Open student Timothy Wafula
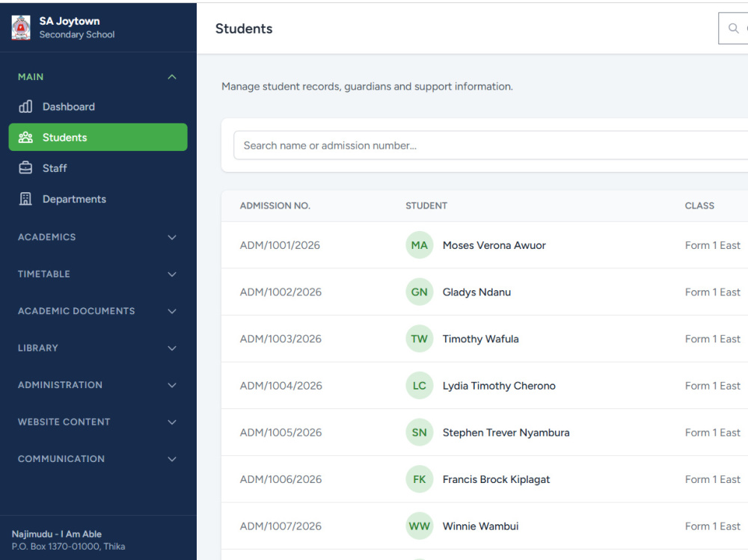The height and width of the screenshot is (560, 748). coord(480,339)
